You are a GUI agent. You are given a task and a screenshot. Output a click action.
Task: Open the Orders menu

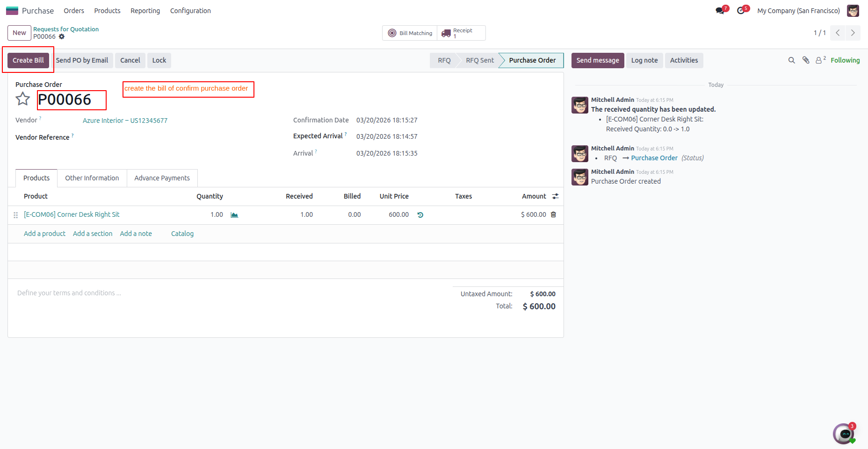(x=74, y=11)
